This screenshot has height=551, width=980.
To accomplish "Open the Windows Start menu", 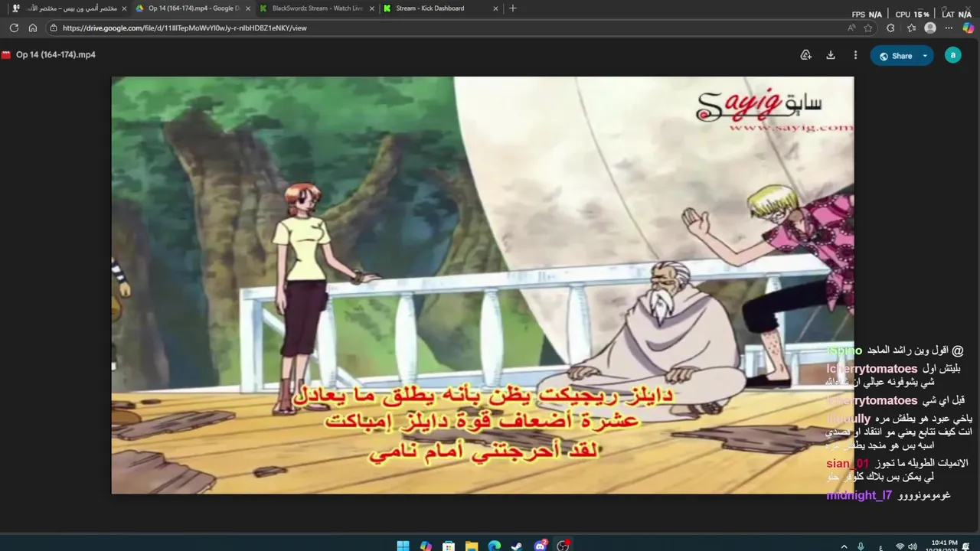I will [x=403, y=546].
